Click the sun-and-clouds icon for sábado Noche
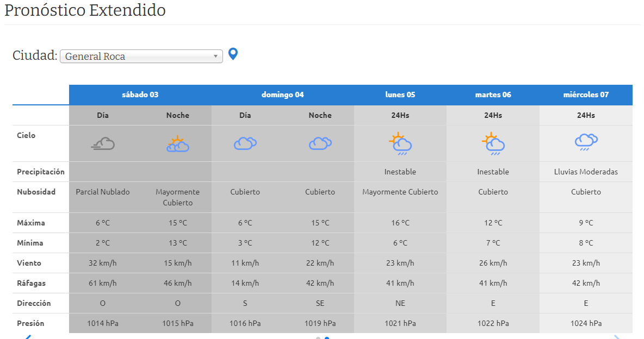 177,143
